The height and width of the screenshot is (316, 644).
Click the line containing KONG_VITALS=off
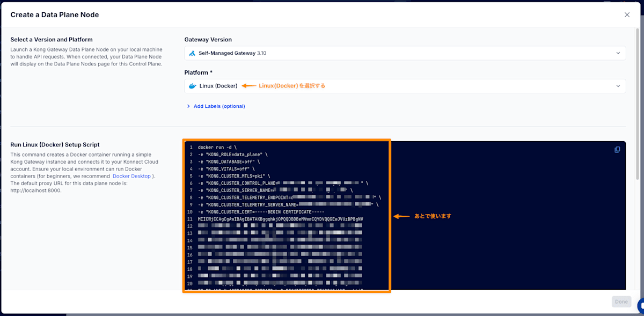click(226, 169)
